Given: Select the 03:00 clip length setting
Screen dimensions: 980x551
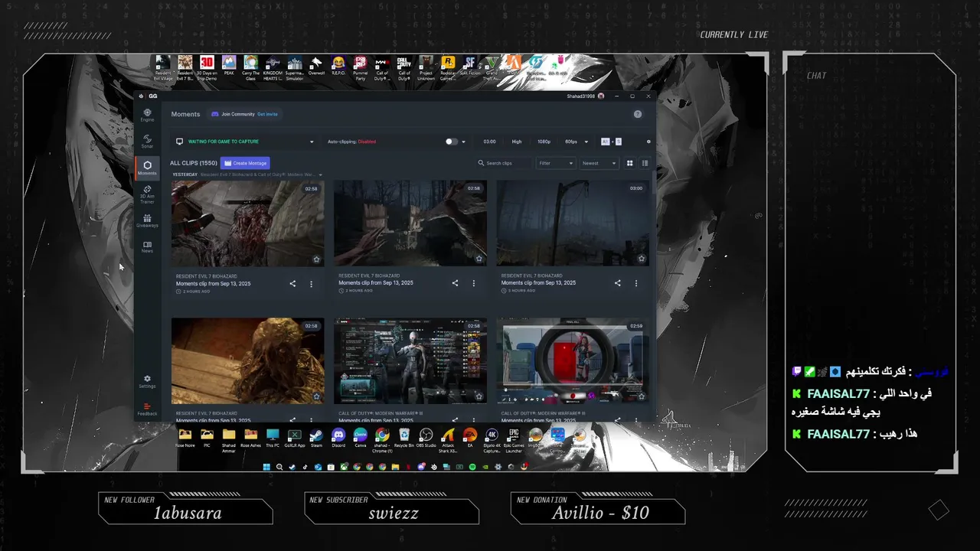Looking at the screenshot, I should click(490, 142).
